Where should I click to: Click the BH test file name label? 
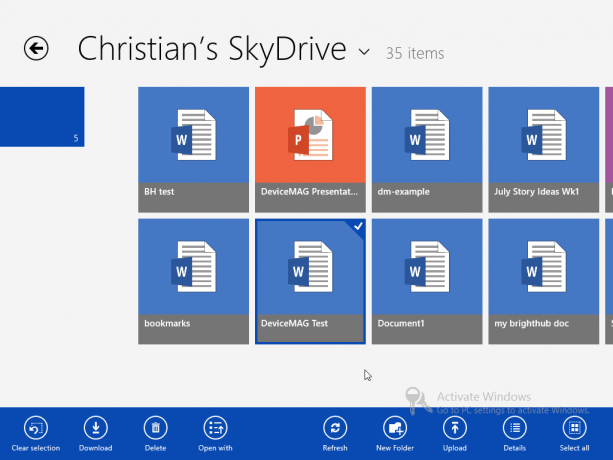point(159,192)
